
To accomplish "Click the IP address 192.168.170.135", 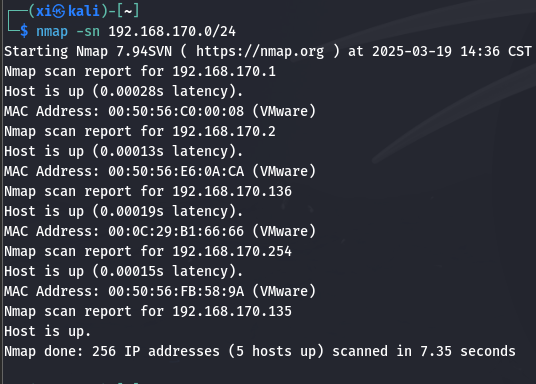I will [232, 312].
